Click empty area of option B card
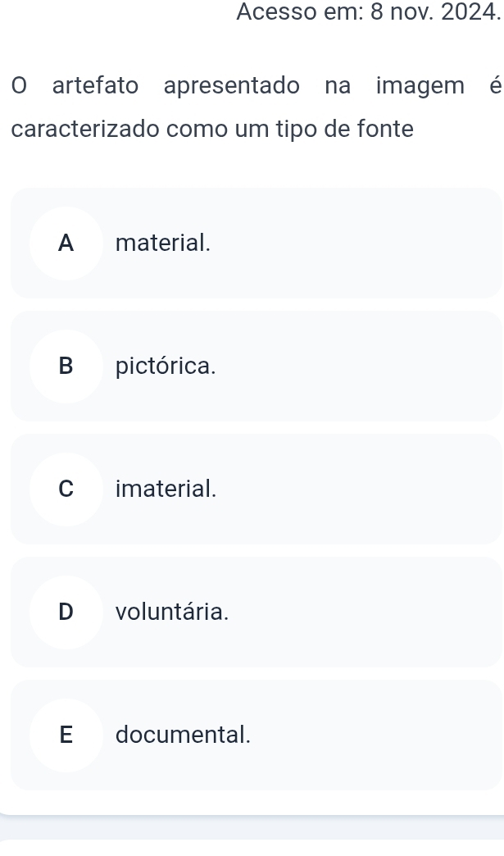 click(x=355, y=367)
